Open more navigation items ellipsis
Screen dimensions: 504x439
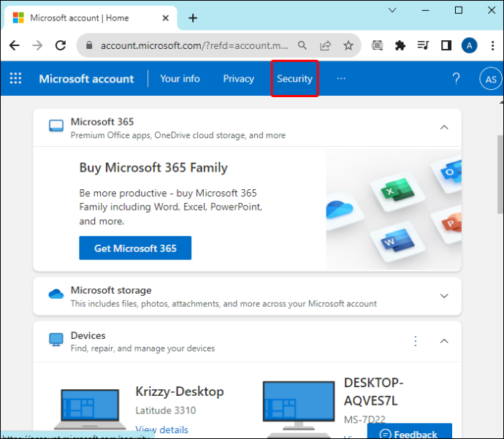(x=341, y=78)
